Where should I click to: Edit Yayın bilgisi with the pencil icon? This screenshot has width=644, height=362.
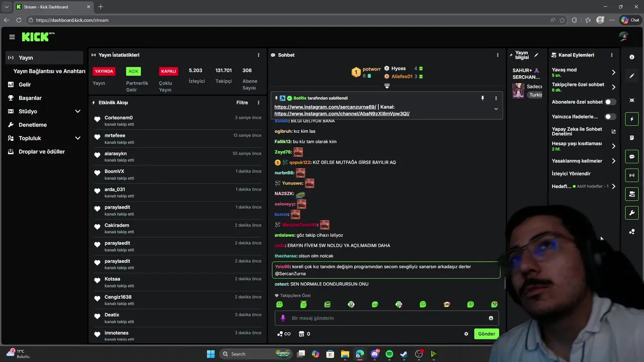point(536,55)
